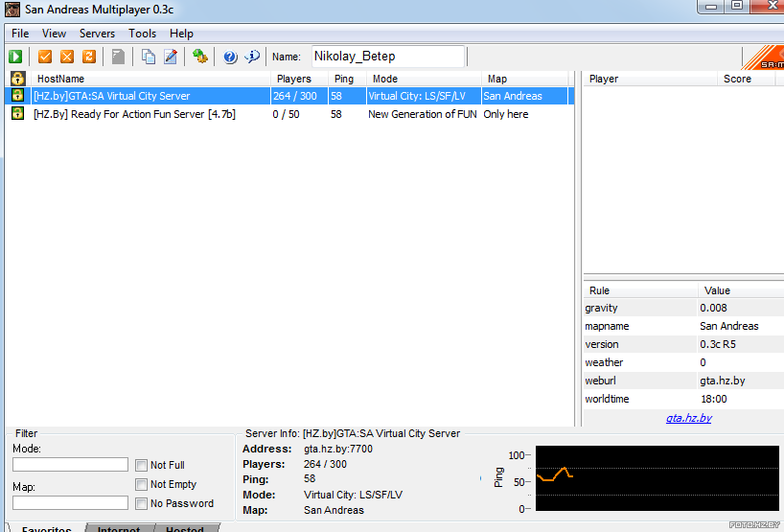Click the Player column header
784x532 pixels.
(x=650, y=79)
